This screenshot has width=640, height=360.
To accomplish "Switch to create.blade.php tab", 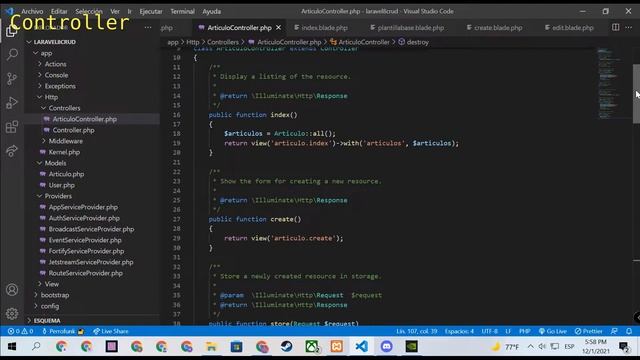I will (x=494, y=27).
